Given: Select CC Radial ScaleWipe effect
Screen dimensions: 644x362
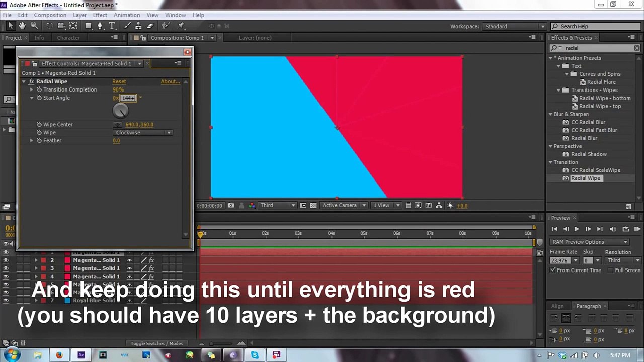Looking at the screenshot, I should tap(596, 170).
